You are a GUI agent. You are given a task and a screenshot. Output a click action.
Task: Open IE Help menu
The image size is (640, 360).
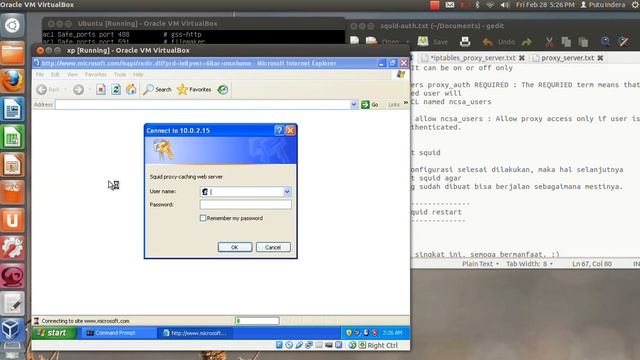(x=138, y=74)
